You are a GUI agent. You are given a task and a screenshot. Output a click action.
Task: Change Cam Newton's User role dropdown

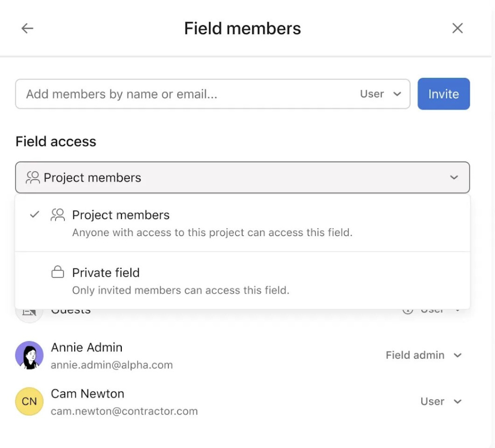click(441, 401)
